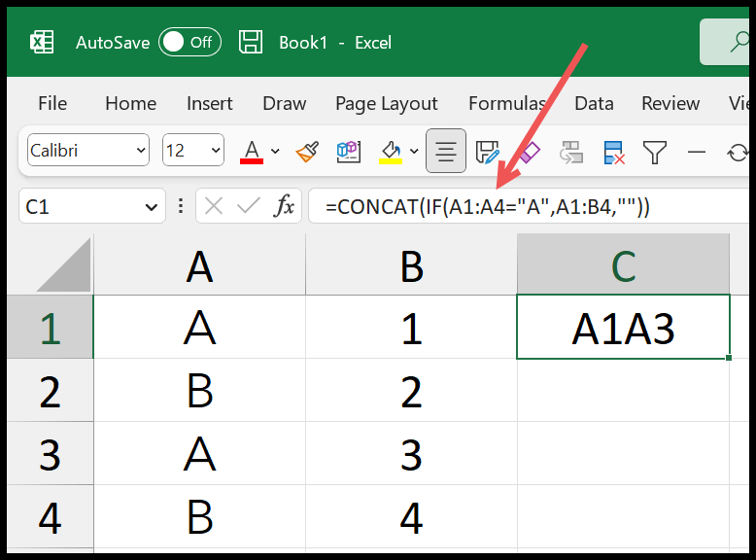Click the formula bar Enter checkmark icon
756x560 pixels.
[x=249, y=206]
